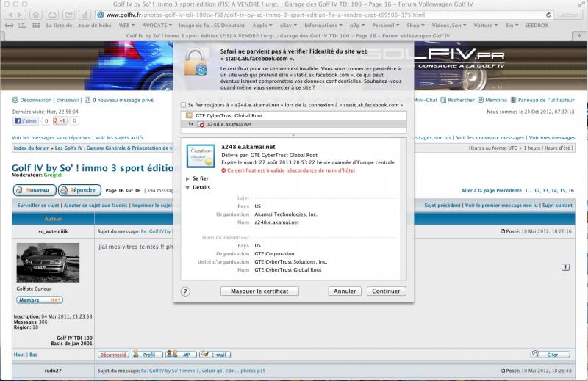588x381 pixels.
Task: Open the Reading List glasses icon
Action: [10, 26]
